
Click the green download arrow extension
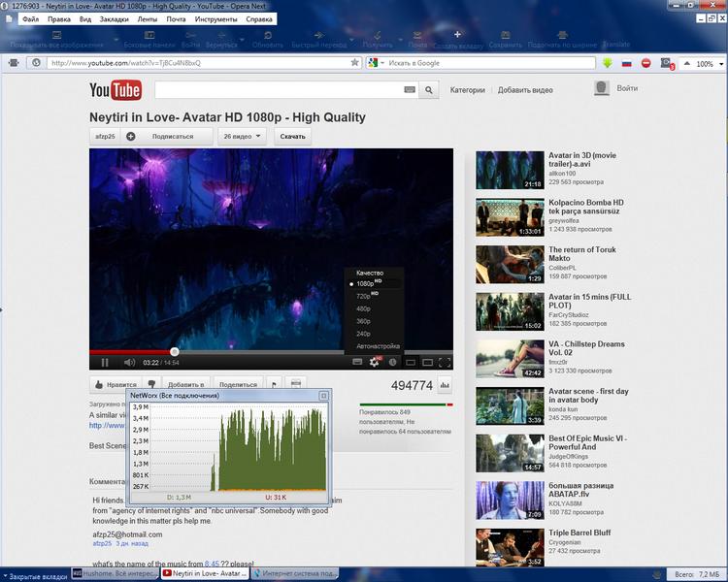tap(608, 63)
